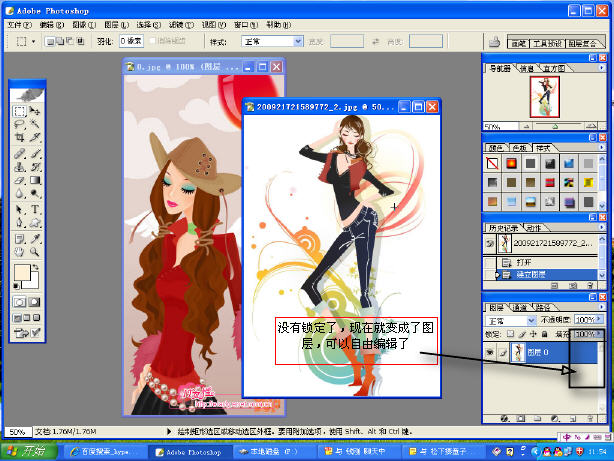Image resolution: width=614 pixels, height=461 pixels.
Task: Delete current state in History panel
Action: tap(590, 286)
